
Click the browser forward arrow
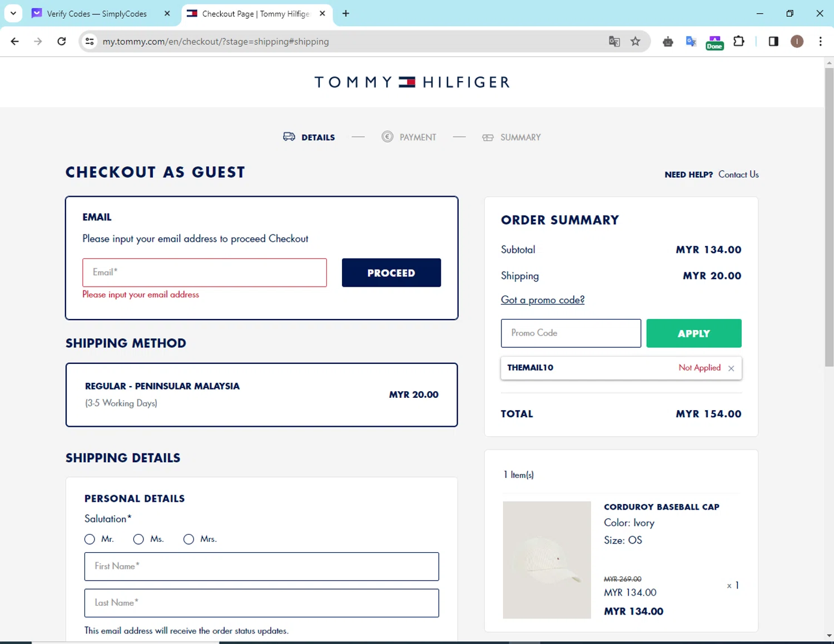(38, 41)
